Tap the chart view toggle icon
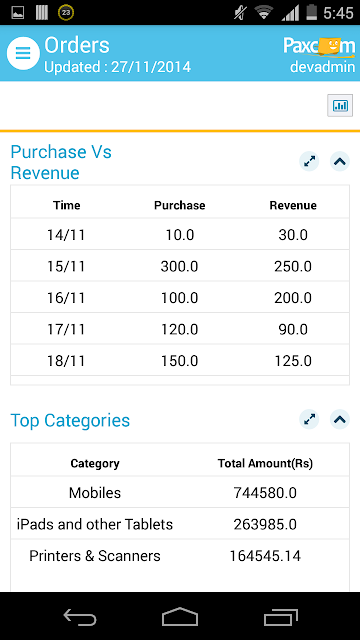 340,105
